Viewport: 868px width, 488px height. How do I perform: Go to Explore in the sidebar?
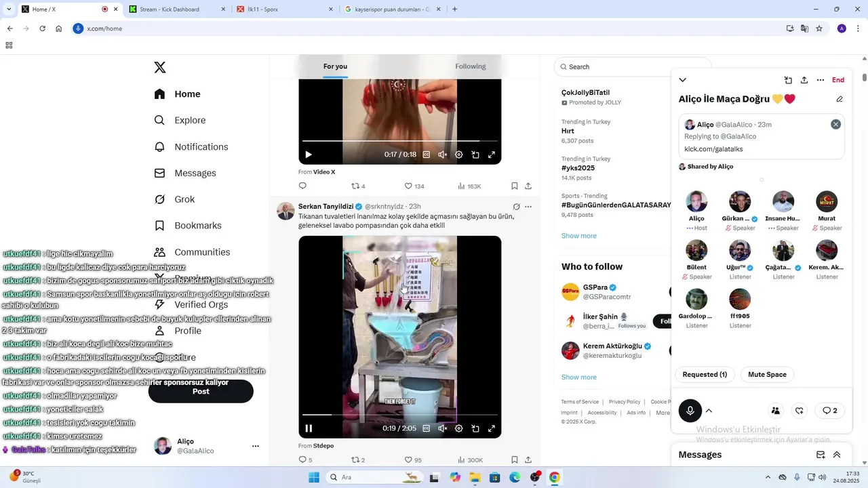pos(180,120)
